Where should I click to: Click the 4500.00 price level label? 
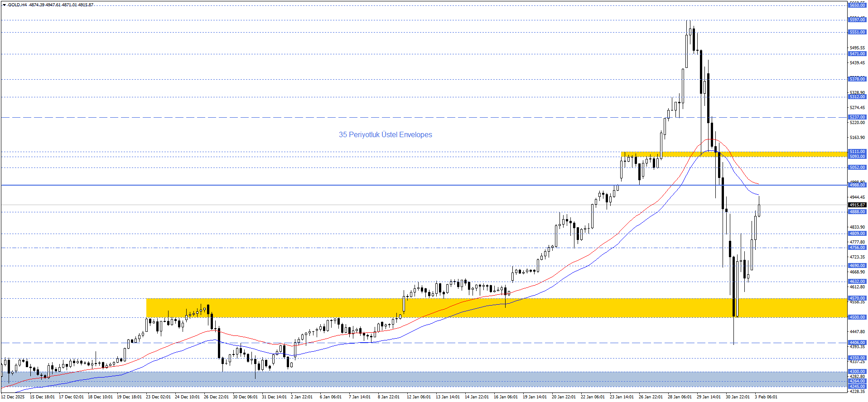point(857,317)
